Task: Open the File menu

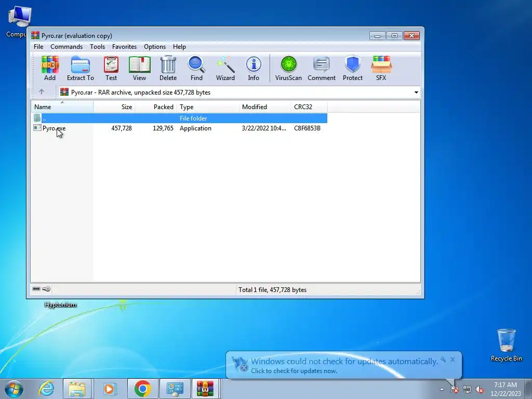Action: click(x=38, y=46)
